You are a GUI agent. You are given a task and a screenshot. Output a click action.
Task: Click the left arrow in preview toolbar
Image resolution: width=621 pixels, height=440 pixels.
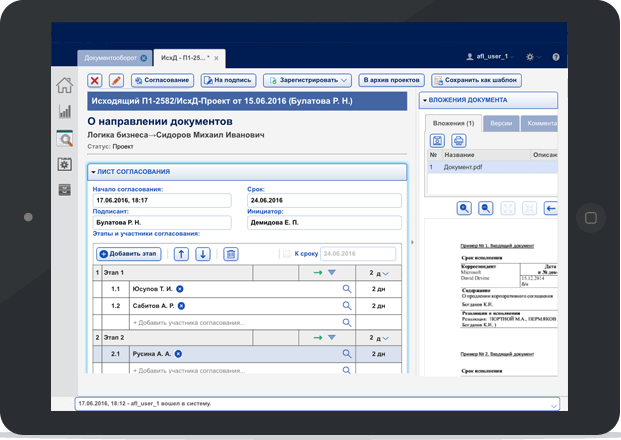pyautogui.click(x=551, y=208)
